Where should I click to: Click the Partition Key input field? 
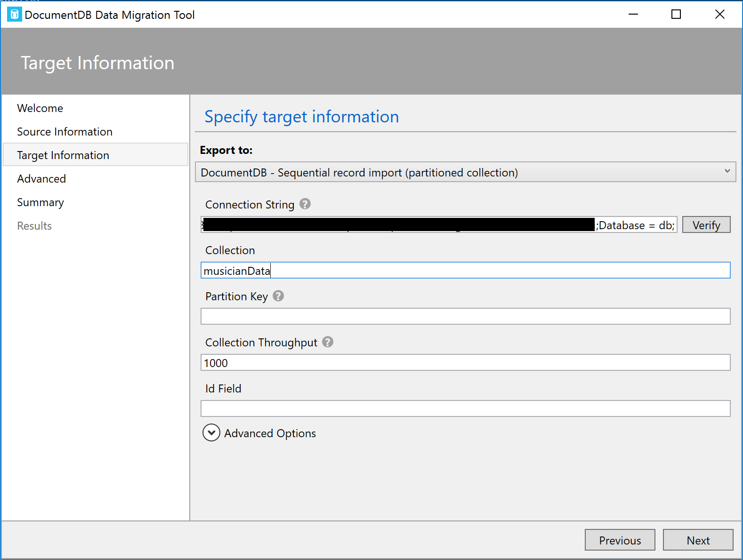tap(465, 316)
